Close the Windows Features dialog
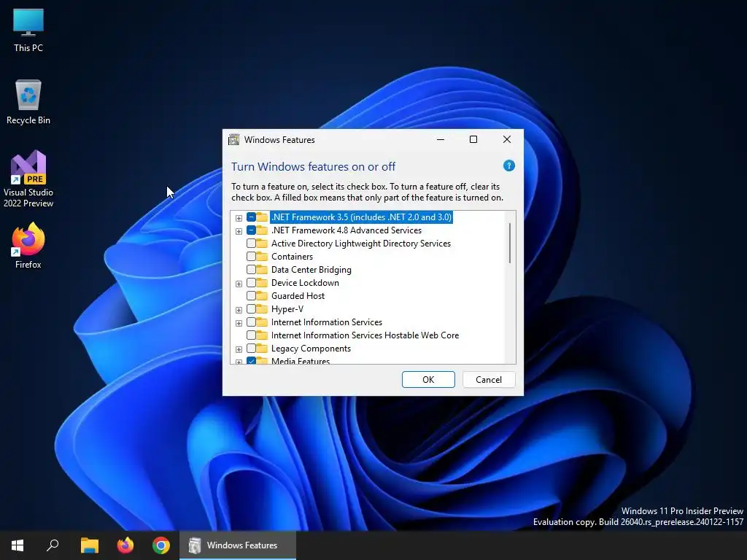 coord(507,139)
